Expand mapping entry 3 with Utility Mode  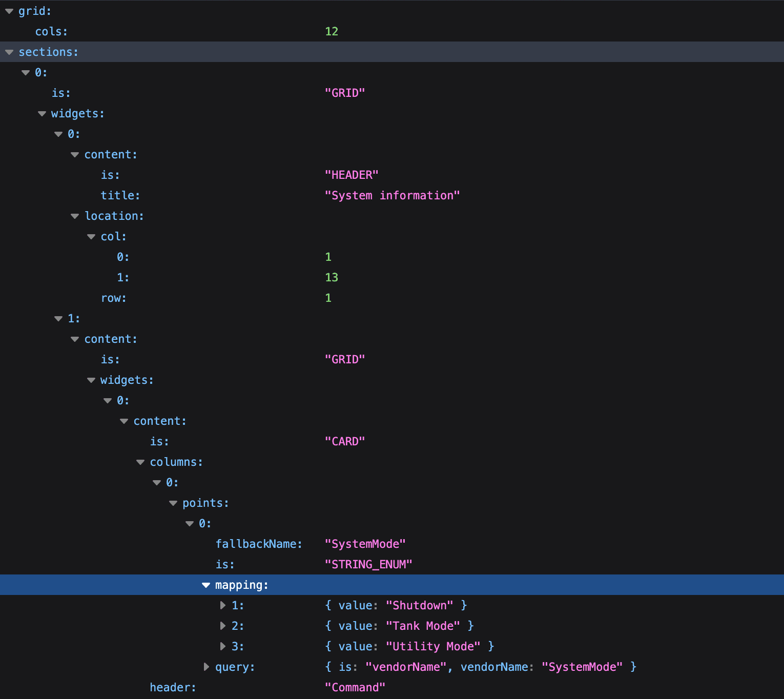[x=222, y=647]
